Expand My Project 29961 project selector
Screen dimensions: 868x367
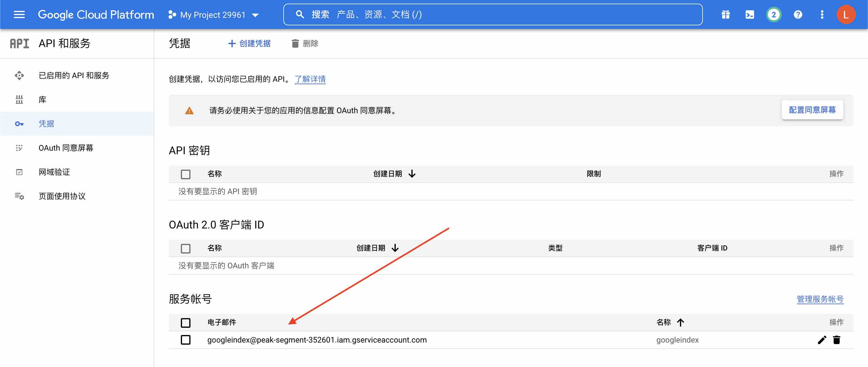coord(213,14)
